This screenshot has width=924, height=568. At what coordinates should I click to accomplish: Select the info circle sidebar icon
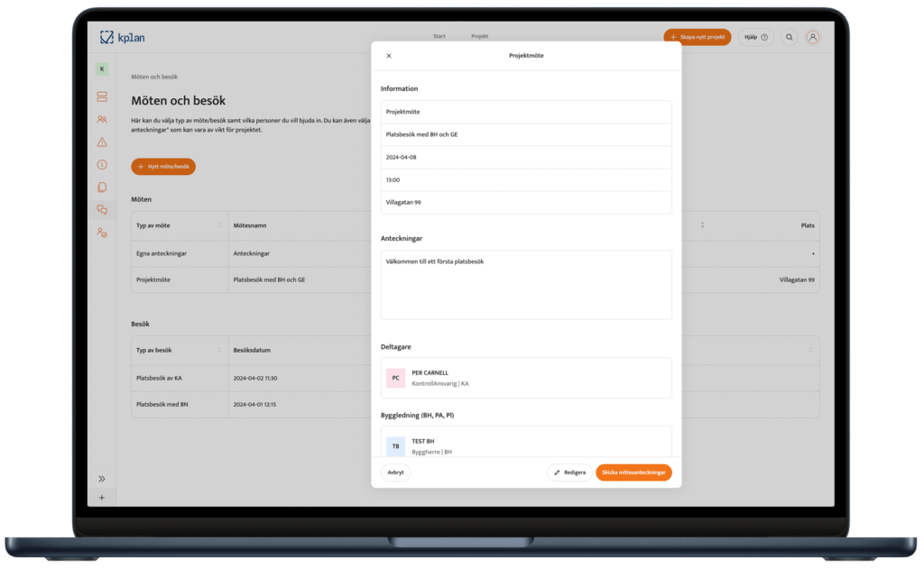tap(102, 164)
